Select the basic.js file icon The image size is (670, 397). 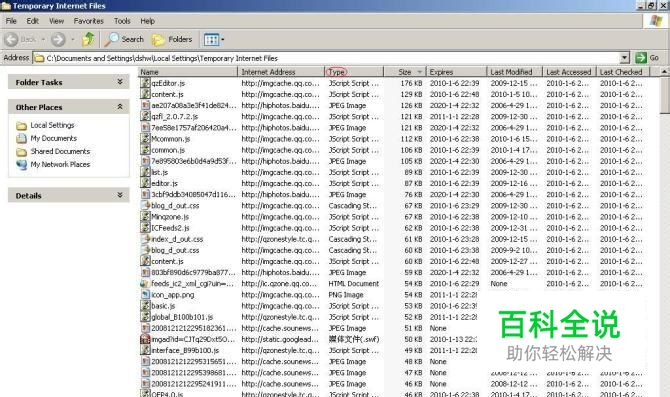[x=145, y=306]
